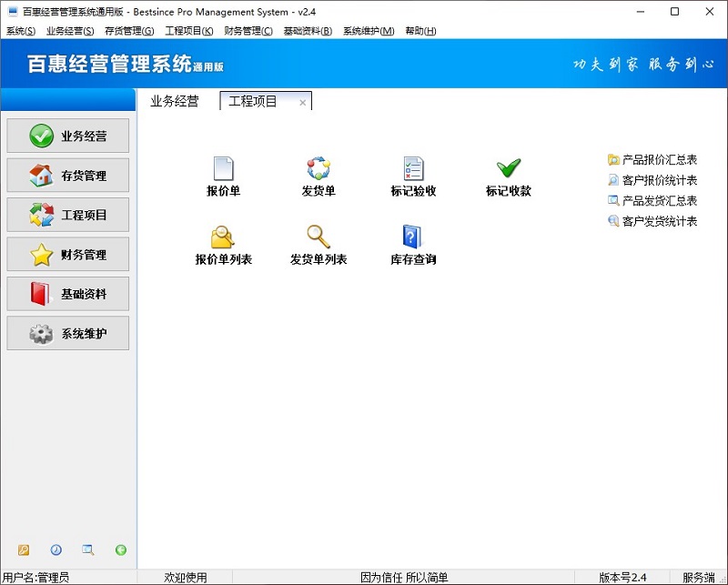Open the 基础资料(B) menu
Screen dimensions: 728x585
click(308, 31)
